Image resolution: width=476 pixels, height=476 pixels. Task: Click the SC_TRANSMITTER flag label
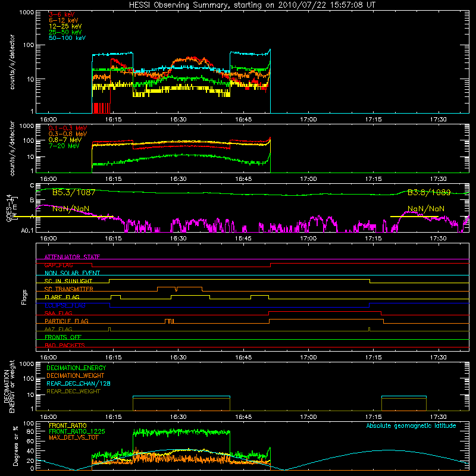[x=69, y=289]
